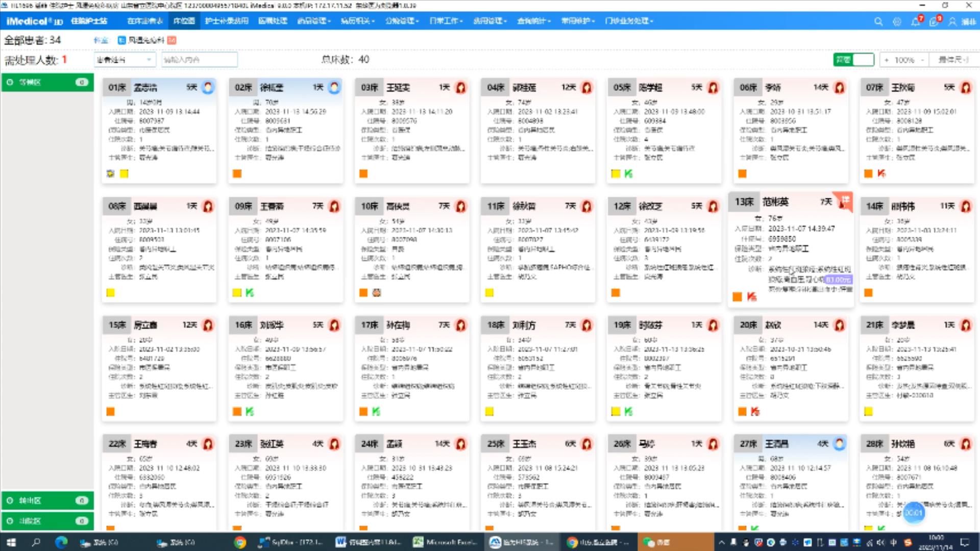Click the round brown icon on 10床 card
The image size is (980, 551).
click(376, 292)
